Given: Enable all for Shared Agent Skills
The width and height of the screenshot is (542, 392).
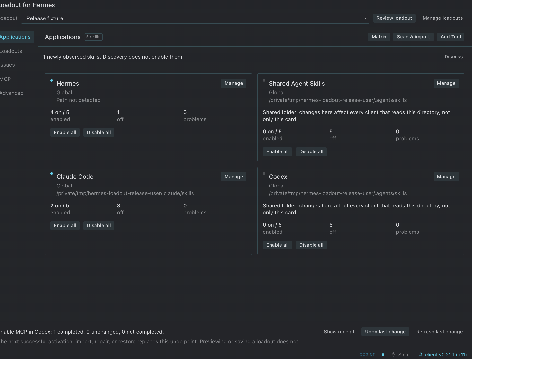Looking at the screenshot, I should 277,152.
